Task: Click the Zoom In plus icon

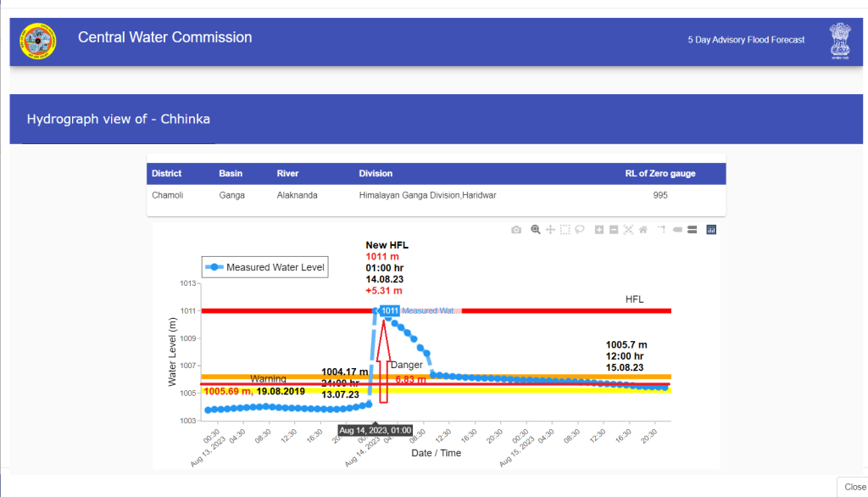Action: click(599, 230)
